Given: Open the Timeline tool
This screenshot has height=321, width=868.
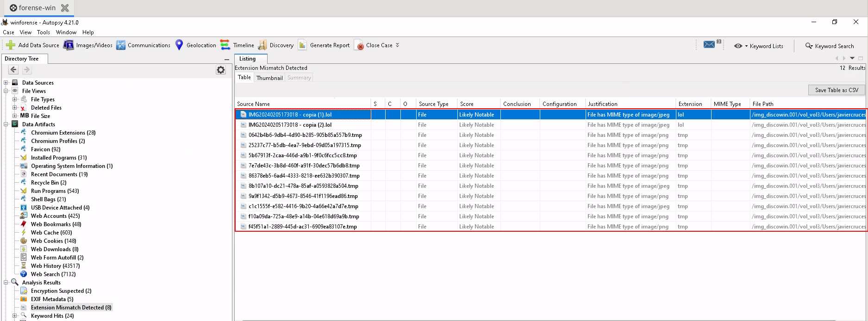Looking at the screenshot, I should 237,45.
